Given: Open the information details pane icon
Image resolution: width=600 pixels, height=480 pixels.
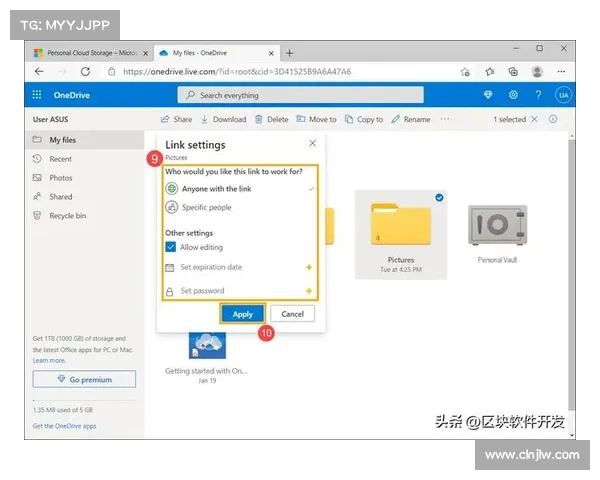Looking at the screenshot, I should [x=553, y=119].
